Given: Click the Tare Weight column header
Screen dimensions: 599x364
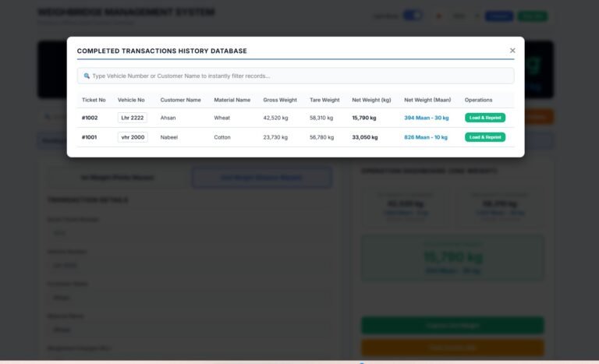Looking at the screenshot, I should (x=324, y=100).
